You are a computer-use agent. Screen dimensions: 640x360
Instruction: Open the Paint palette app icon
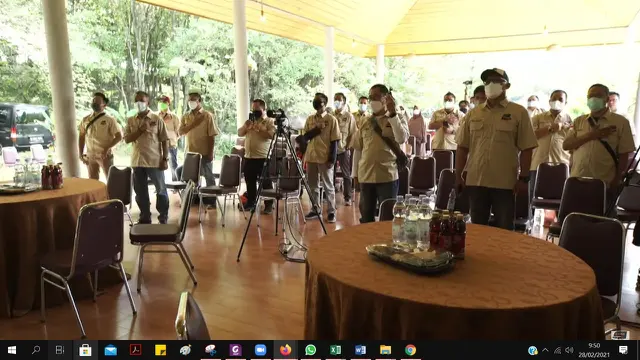(185, 350)
